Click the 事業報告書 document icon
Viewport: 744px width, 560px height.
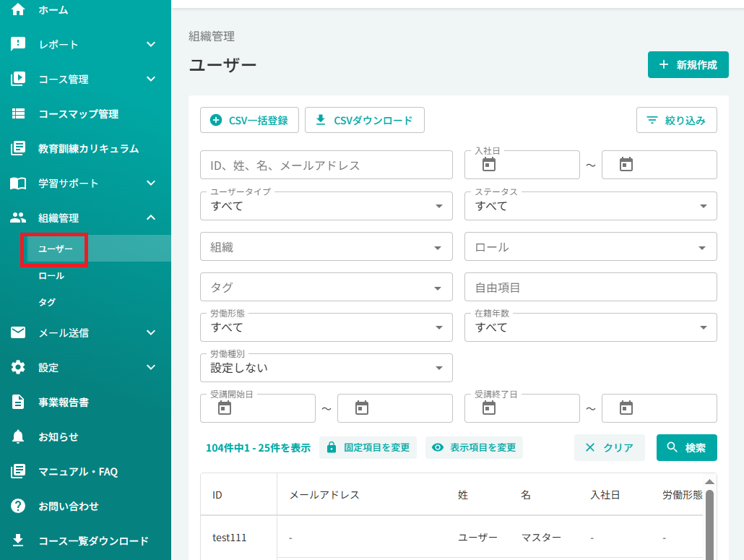click(18, 402)
